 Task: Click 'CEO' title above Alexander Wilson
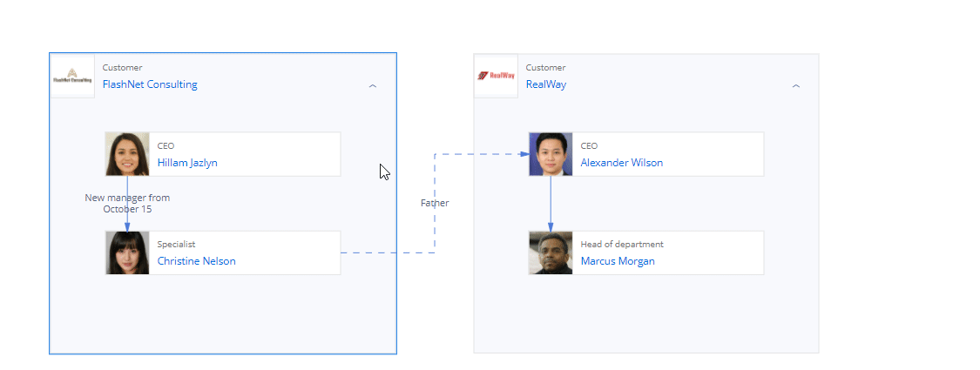tap(589, 145)
